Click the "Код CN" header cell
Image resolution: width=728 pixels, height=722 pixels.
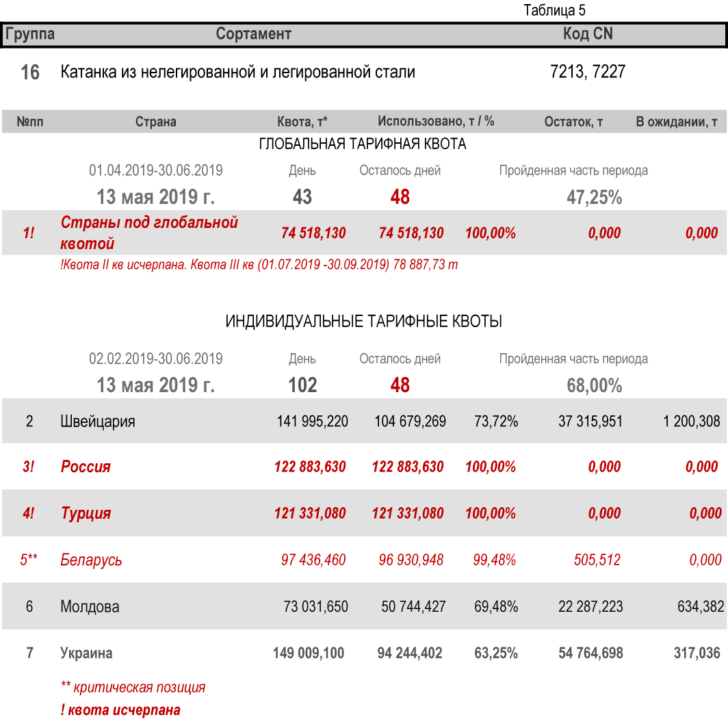[587, 34]
